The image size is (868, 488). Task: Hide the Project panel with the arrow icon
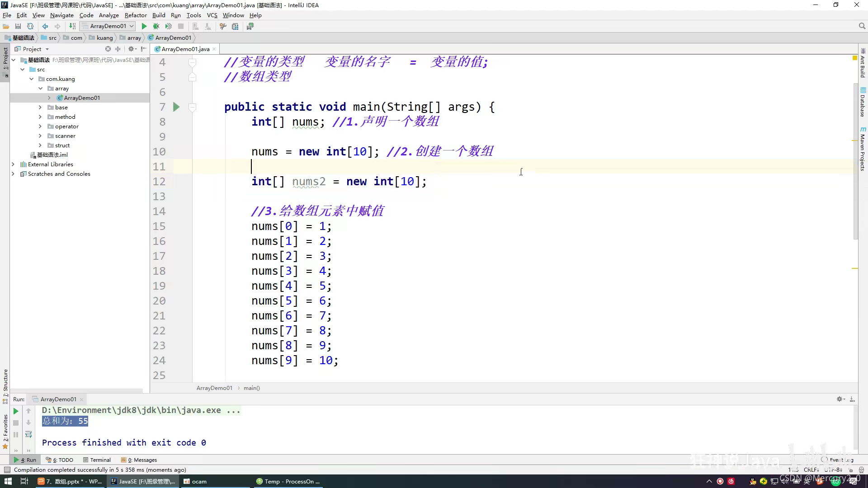pyautogui.click(x=143, y=49)
